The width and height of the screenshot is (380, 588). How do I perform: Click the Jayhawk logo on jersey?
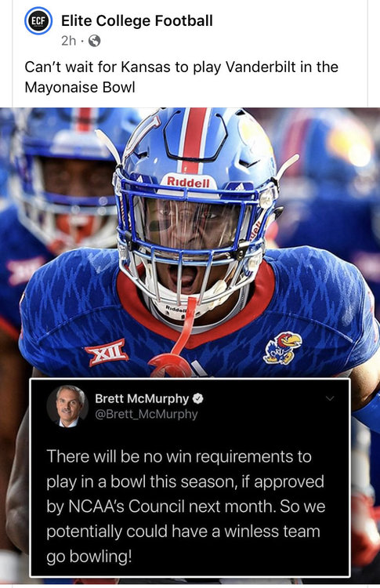(x=283, y=348)
